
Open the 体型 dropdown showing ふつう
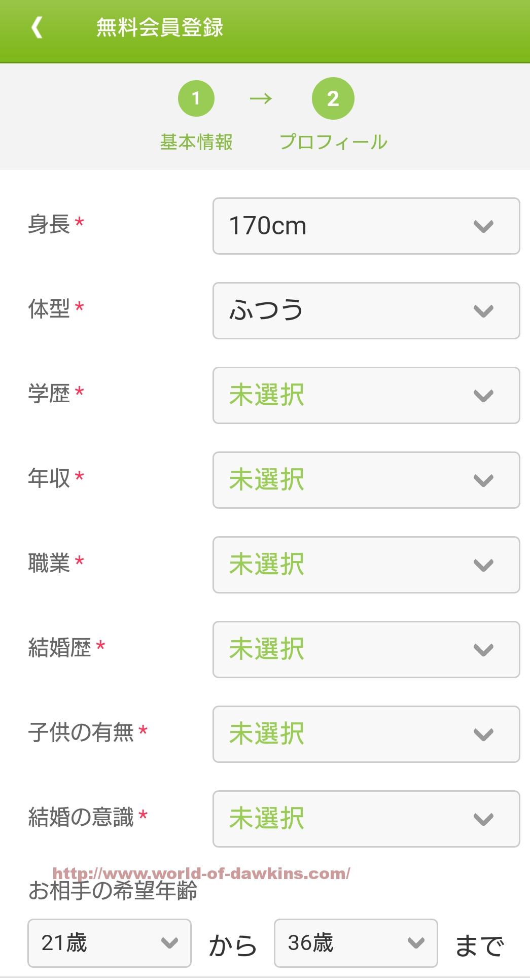[366, 310]
